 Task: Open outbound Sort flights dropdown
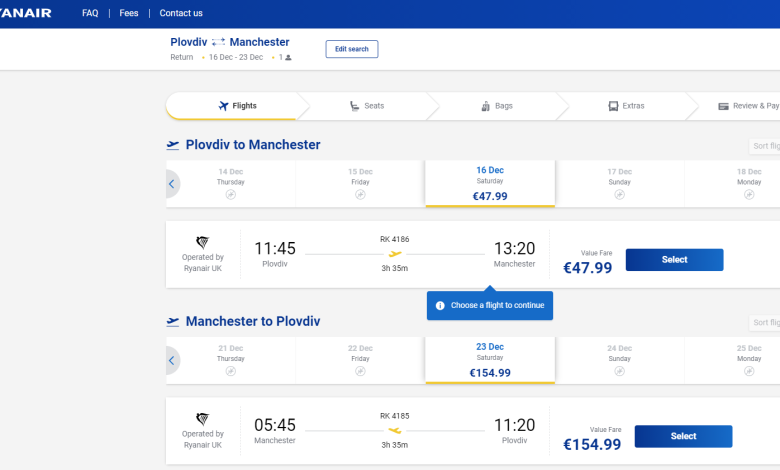[x=765, y=146]
